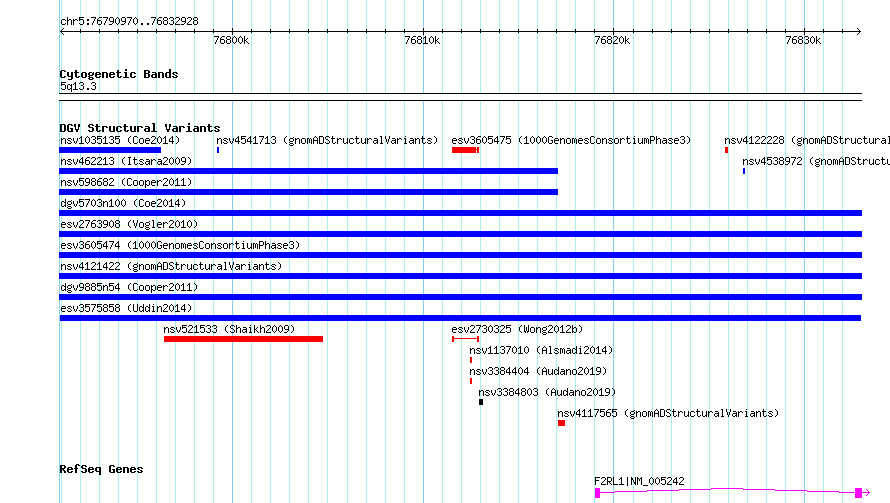Open the nsv4538972 variant label

(x=816, y=161)
